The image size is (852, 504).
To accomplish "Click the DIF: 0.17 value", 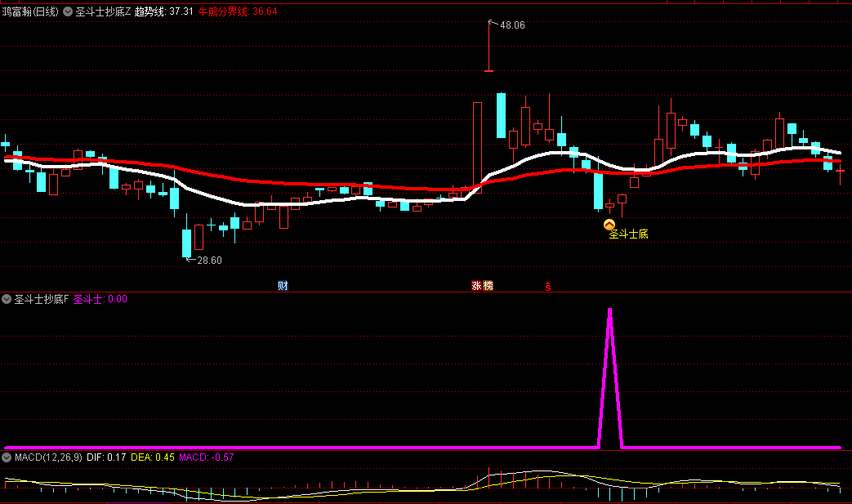I will pos(106,457).
